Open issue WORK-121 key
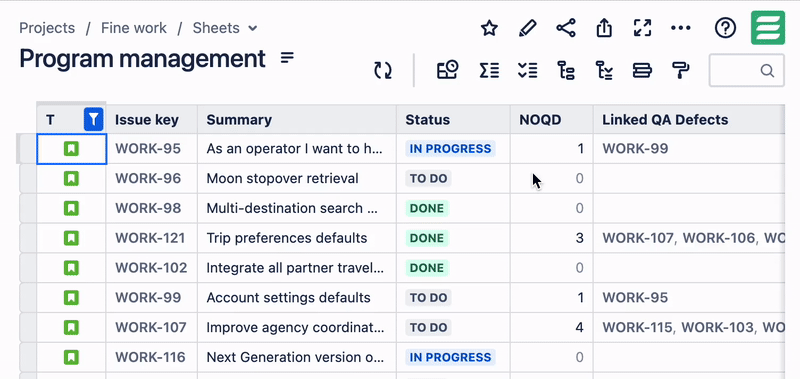The width and height of the screenshot is (800, 379). (x=150, y=238)
